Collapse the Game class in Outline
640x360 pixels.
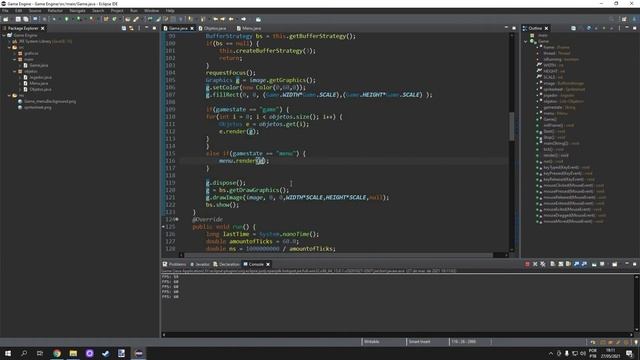click(526, 41)
